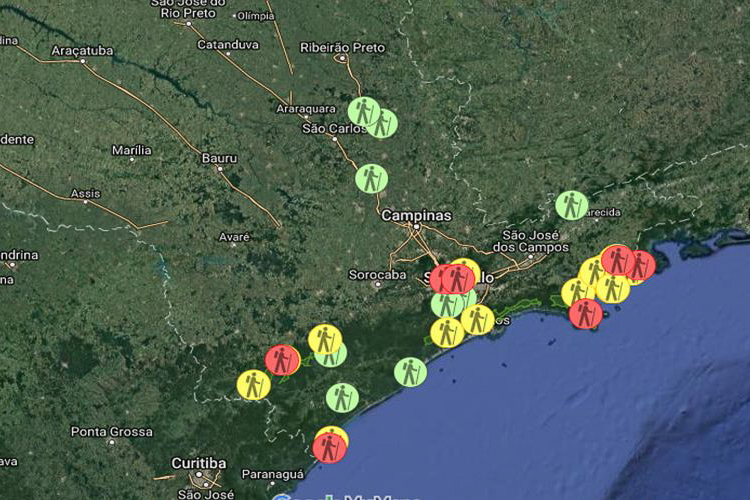
Task: Click the isolated green hiker marker northeast of Curitiba
Action: (342, 397)
